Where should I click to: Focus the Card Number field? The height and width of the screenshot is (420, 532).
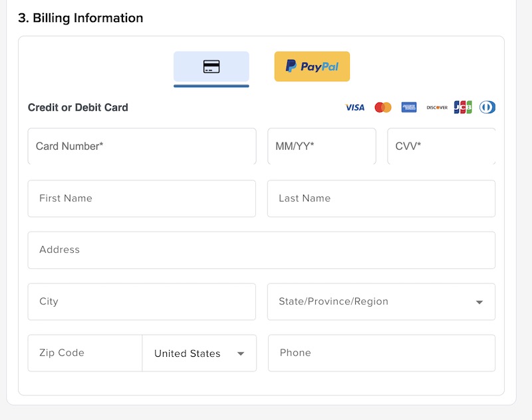pyautogui.click(x=142, y=146)
